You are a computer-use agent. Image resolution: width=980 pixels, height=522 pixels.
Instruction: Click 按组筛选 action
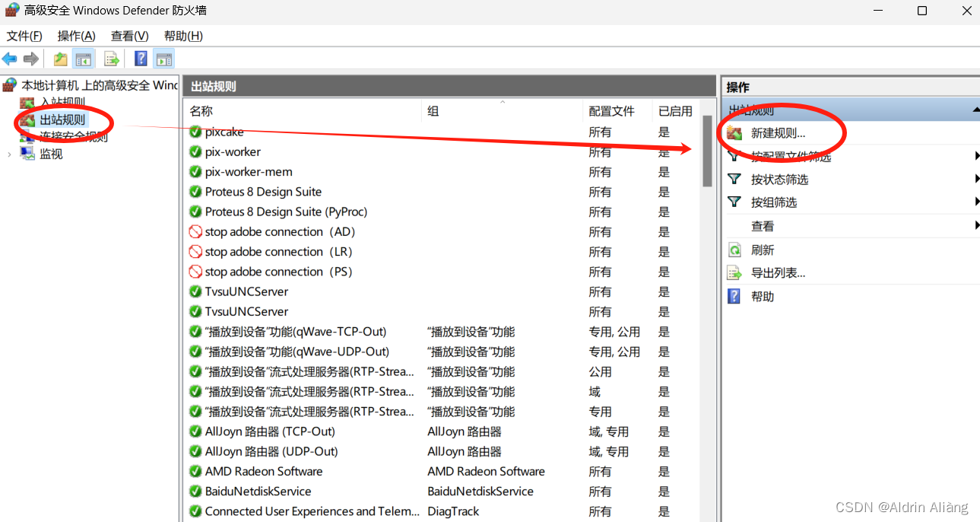[774, 202]
